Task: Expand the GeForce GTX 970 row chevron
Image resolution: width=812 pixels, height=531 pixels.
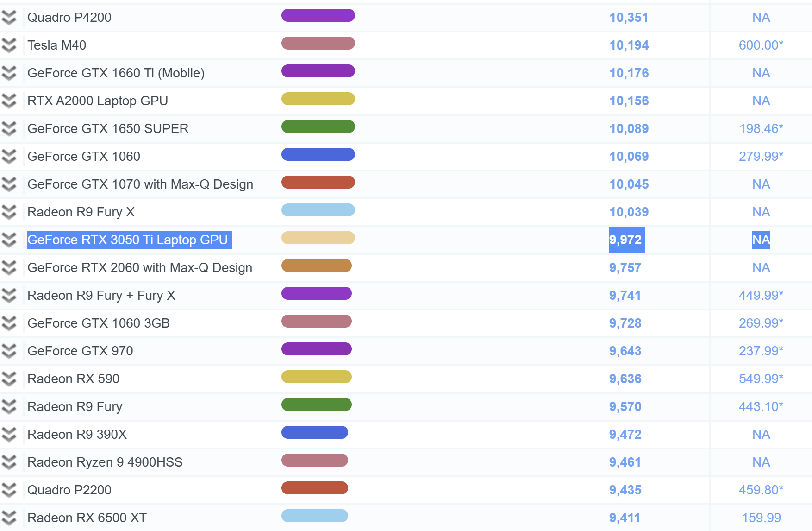Action: pos(9,351)
